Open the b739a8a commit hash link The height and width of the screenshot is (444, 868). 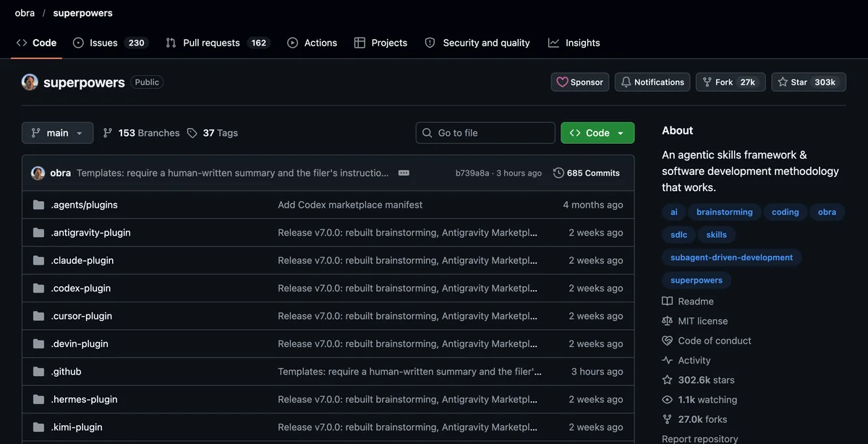point(472,174)
